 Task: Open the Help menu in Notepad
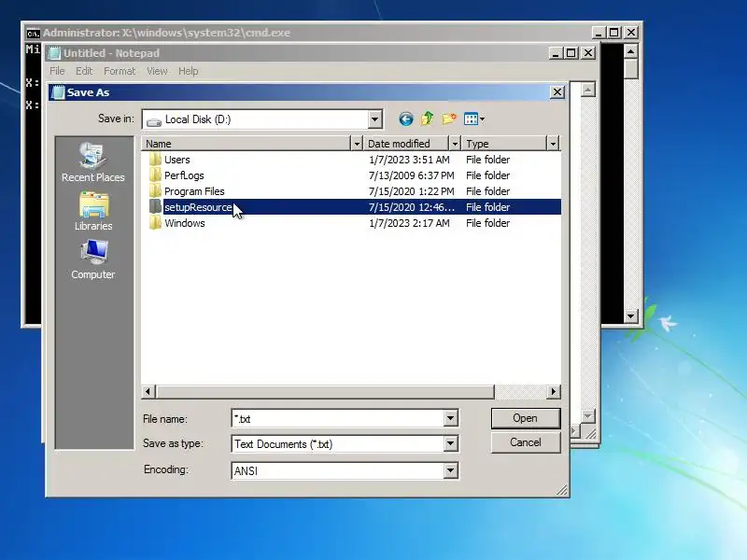189,71
